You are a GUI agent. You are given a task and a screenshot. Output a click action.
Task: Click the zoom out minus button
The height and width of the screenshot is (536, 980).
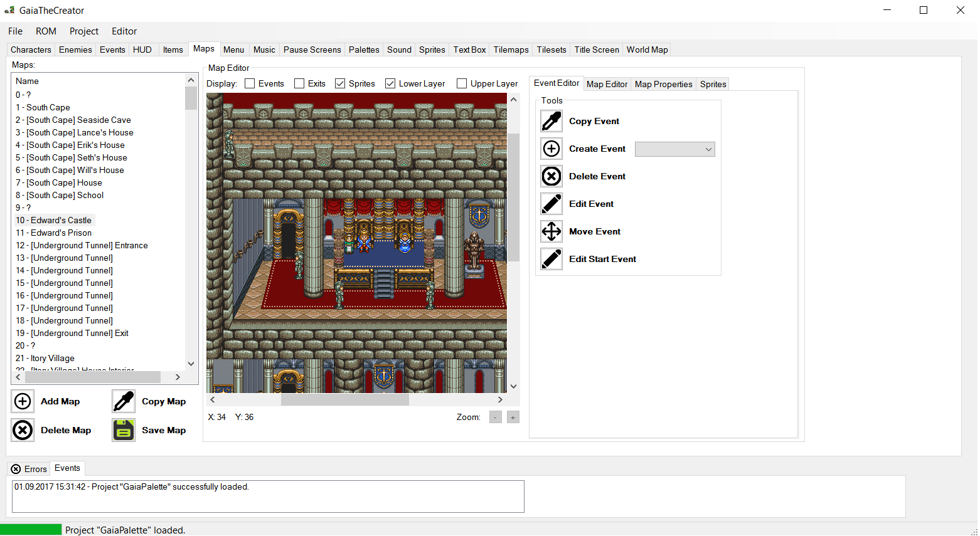click(495, 416)
